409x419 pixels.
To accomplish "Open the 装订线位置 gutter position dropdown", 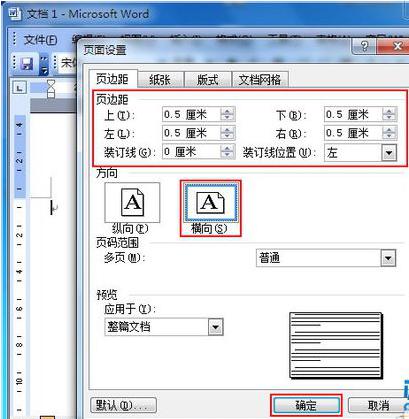I will (x=389, y=153).
